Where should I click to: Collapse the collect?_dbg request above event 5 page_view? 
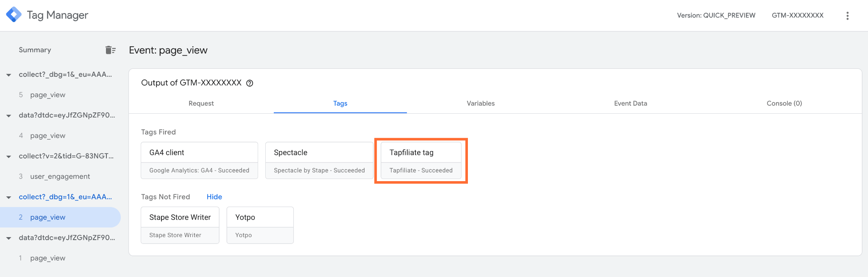pos(8,75)
